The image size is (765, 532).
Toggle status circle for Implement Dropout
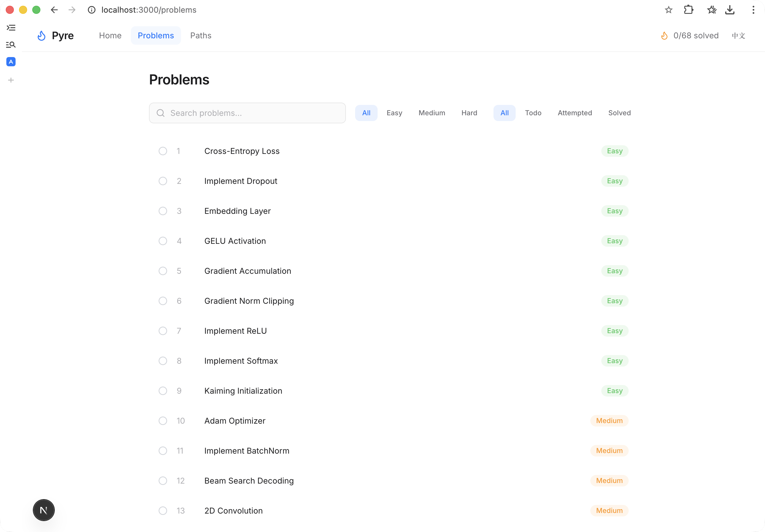pos(163,181)
